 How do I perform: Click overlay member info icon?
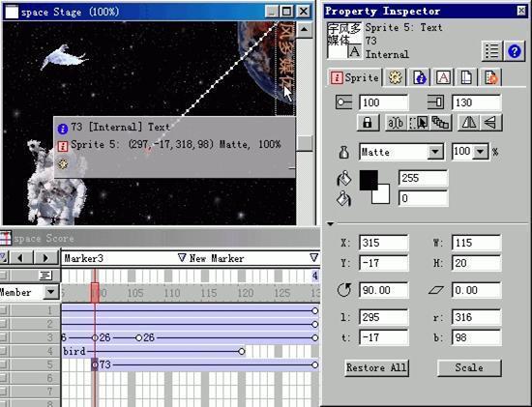pos(63,129)
